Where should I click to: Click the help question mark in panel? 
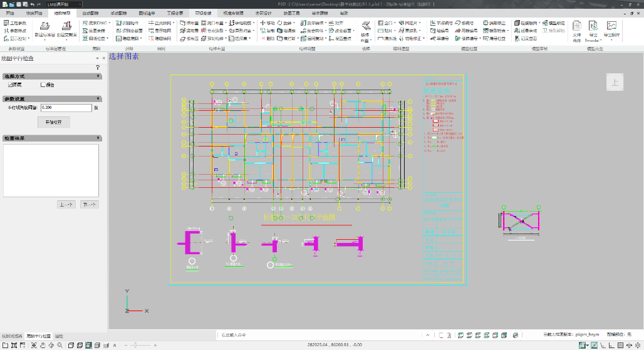(98, 67)
